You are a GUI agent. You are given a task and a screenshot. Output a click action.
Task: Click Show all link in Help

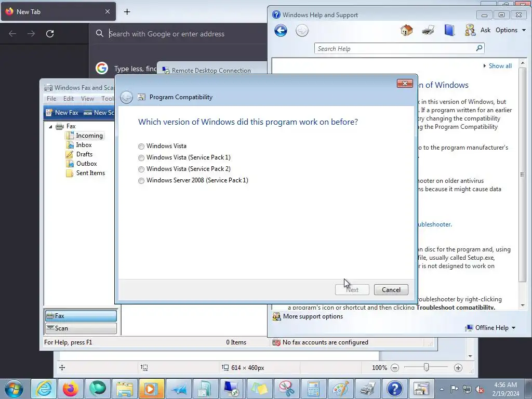pyautogui.click(x=500, y=66)
